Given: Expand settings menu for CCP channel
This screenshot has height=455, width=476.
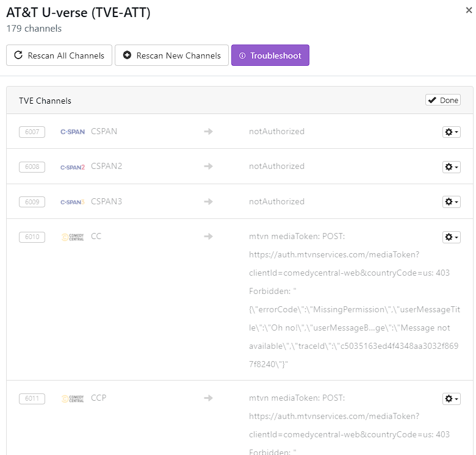Looking at the screenshot, I should pyautogui.click(x=451, y=398).
